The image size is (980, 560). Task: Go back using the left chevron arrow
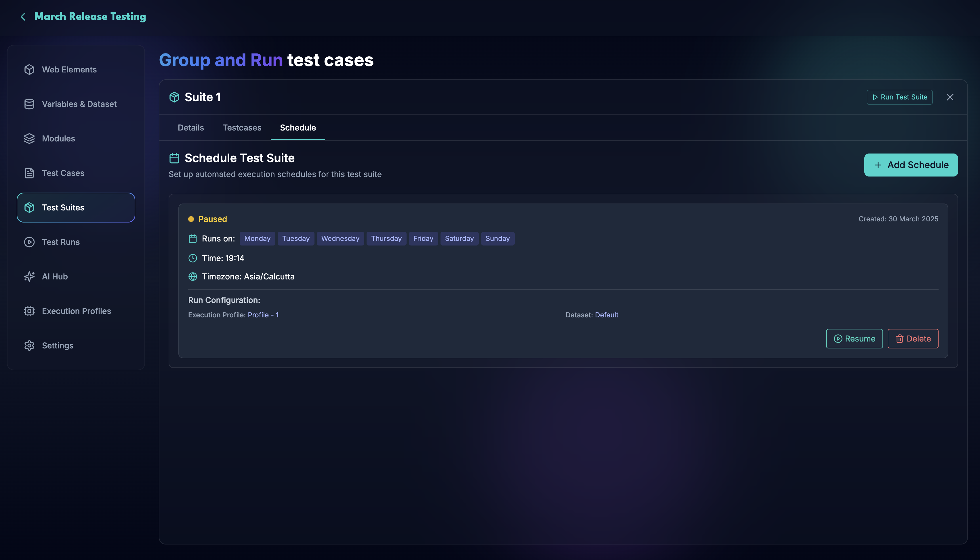click(23, 17)
